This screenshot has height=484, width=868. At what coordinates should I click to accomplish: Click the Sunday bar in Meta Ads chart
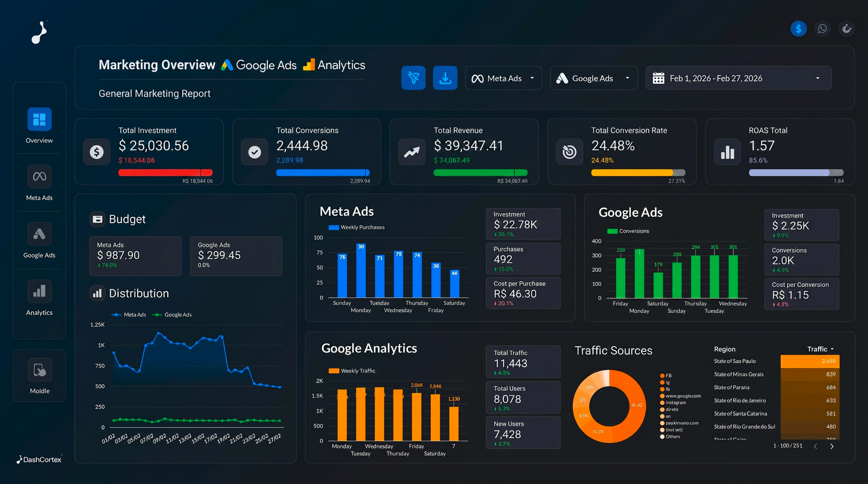pos(342,276)
